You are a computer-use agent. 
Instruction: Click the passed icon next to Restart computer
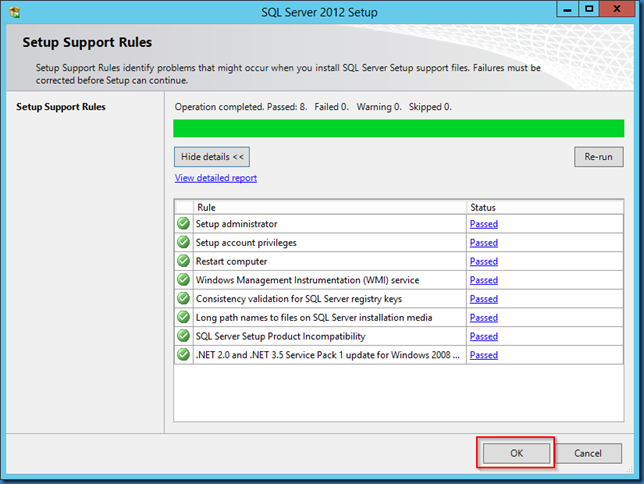[183, 261]
